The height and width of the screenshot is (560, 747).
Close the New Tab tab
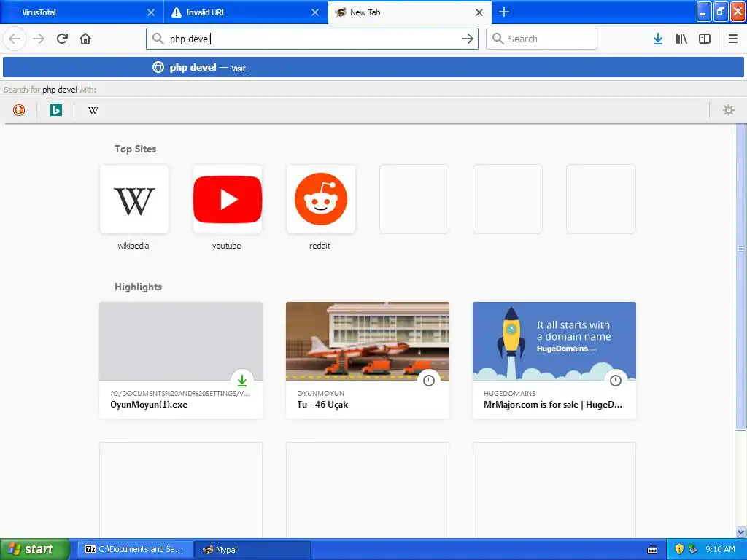pyautogui.click(x=479, y=12)
